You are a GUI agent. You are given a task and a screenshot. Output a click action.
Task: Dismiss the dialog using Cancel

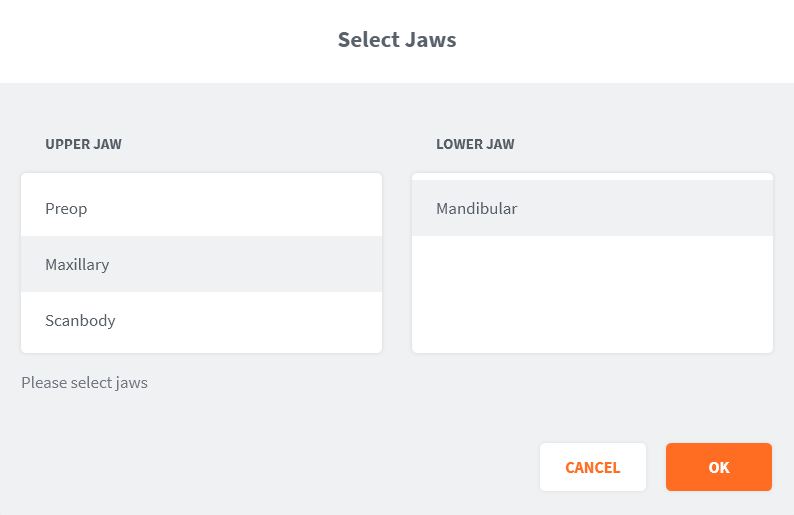(x=592, y=467)
